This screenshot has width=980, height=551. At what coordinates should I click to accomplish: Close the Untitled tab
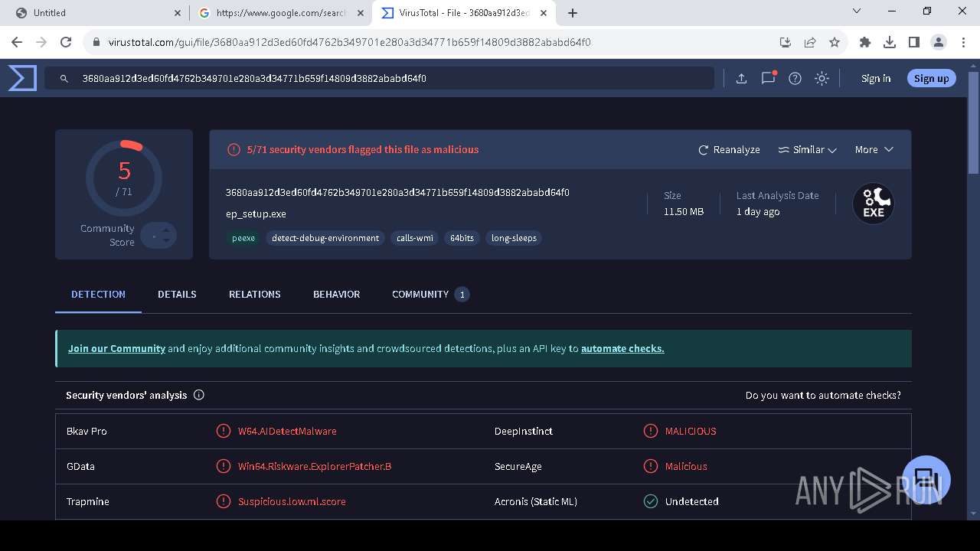(x=178, y=12)
